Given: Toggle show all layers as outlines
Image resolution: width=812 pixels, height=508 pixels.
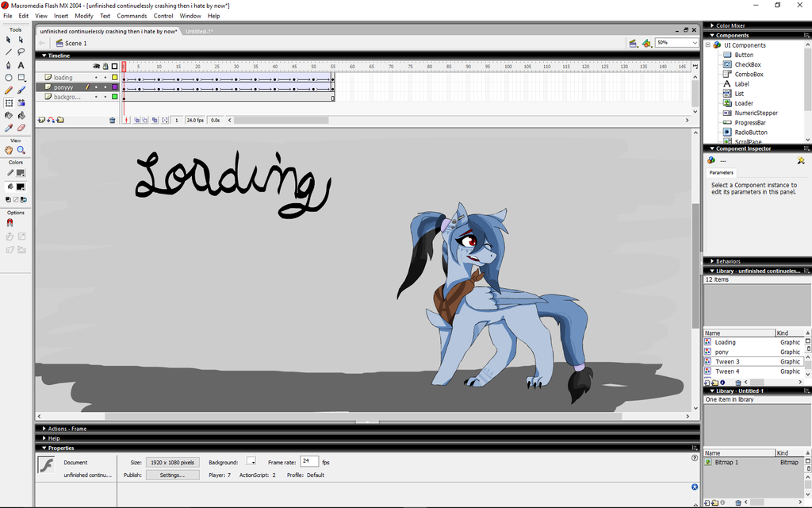Looking at the screenshot, I should (x=114, y=67).
